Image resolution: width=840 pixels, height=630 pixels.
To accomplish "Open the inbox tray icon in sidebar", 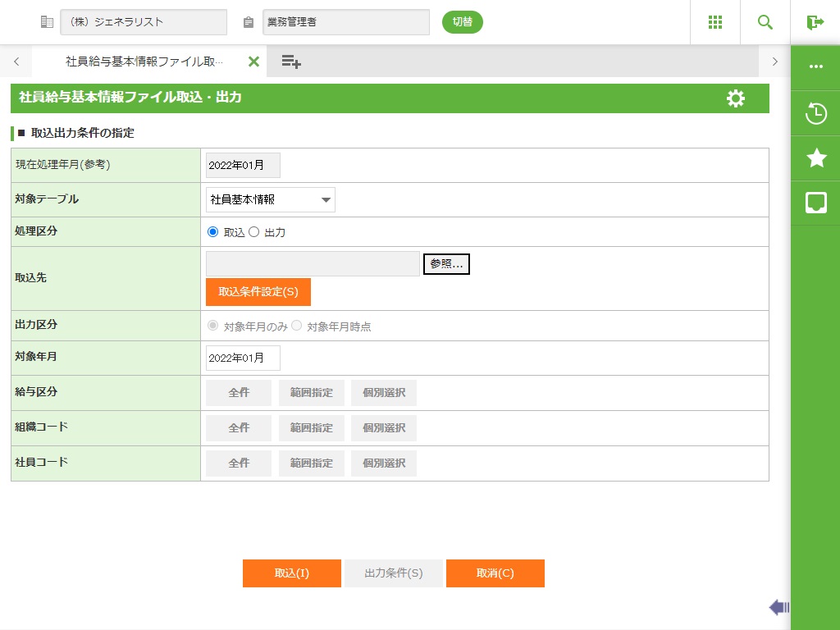I will pyautogui.click(x=816, y=203).
